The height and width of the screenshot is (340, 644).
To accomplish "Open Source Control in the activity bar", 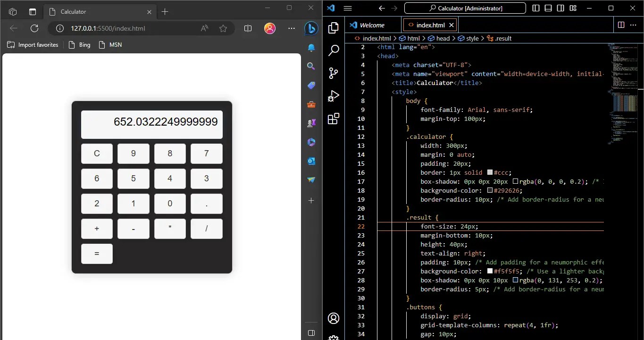I will tap(334, 73).
